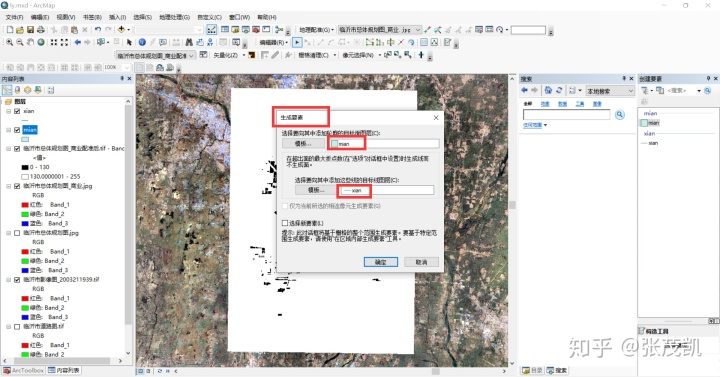
Task: Click the home icon in the Search panel
Action: pos(548,90)
